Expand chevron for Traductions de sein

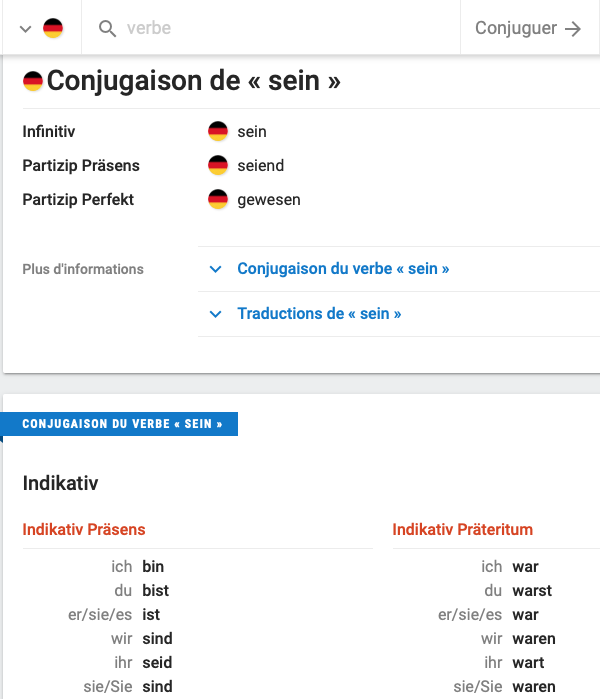[x=215, y=314]
